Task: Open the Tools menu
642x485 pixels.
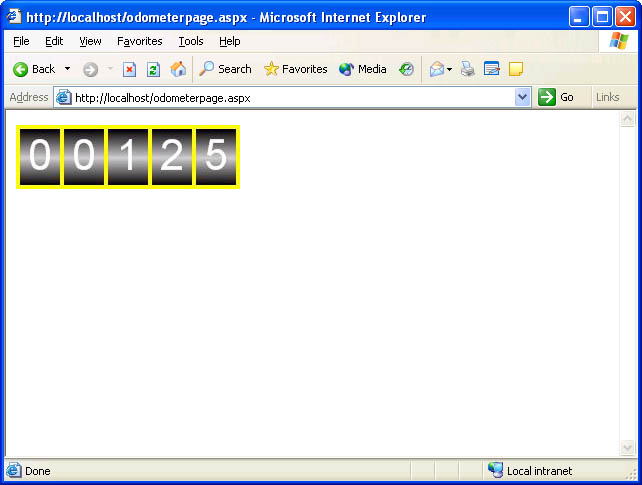Action: [x=191, y=41]
